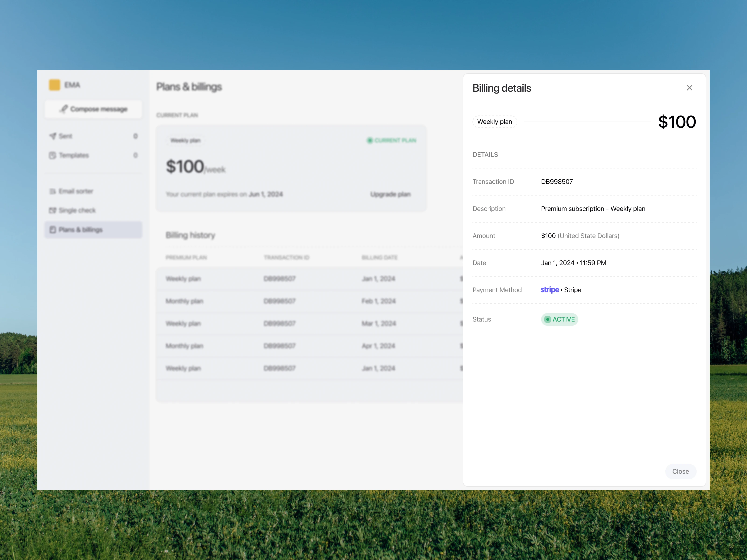This screenshot has height=560, width=747.
Task: Click the paper plane Sent icon
Action: pyautogui.click(x=53, y=136)
